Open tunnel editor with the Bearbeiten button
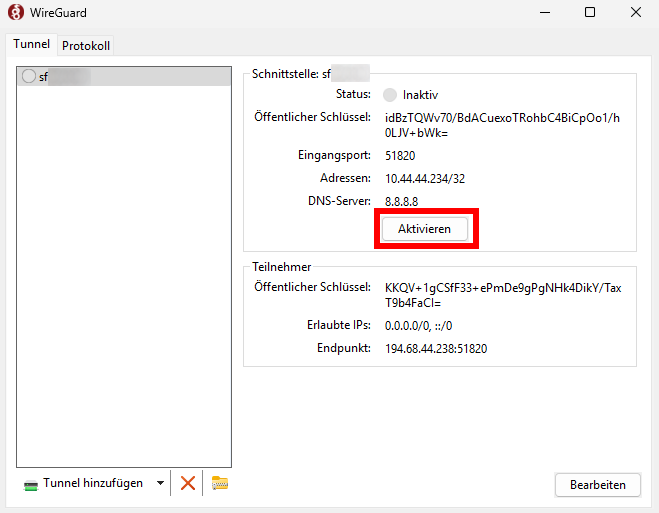The height and width of the screenshot is (513, 659). 598,485
